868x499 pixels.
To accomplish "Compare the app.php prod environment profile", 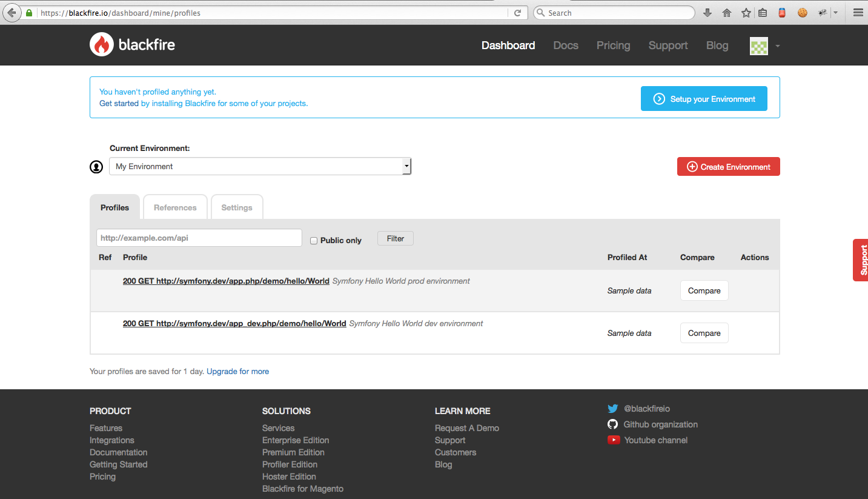I will click(704, 290).
